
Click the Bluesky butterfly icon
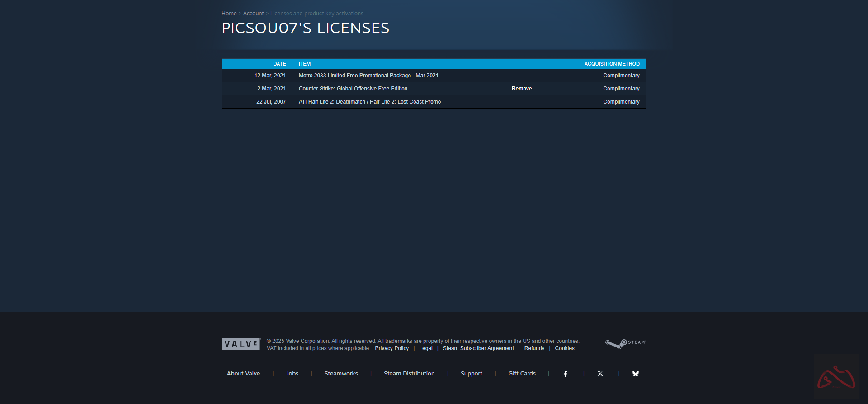635,374
